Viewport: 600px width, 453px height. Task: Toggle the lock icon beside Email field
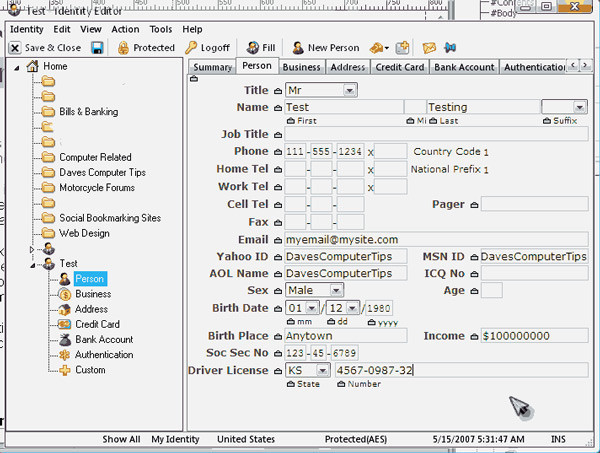click(x=277, y=241)
